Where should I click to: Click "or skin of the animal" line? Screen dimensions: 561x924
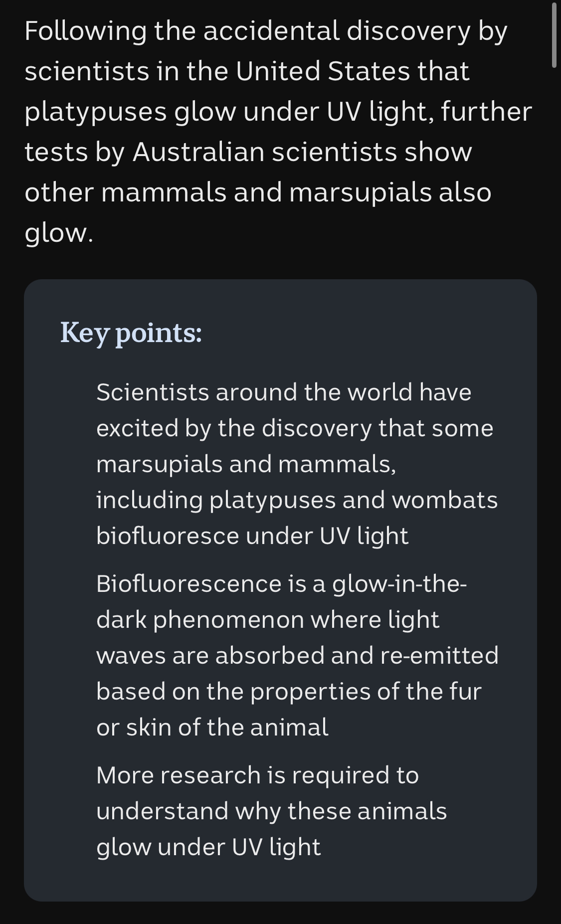[212, 728]
